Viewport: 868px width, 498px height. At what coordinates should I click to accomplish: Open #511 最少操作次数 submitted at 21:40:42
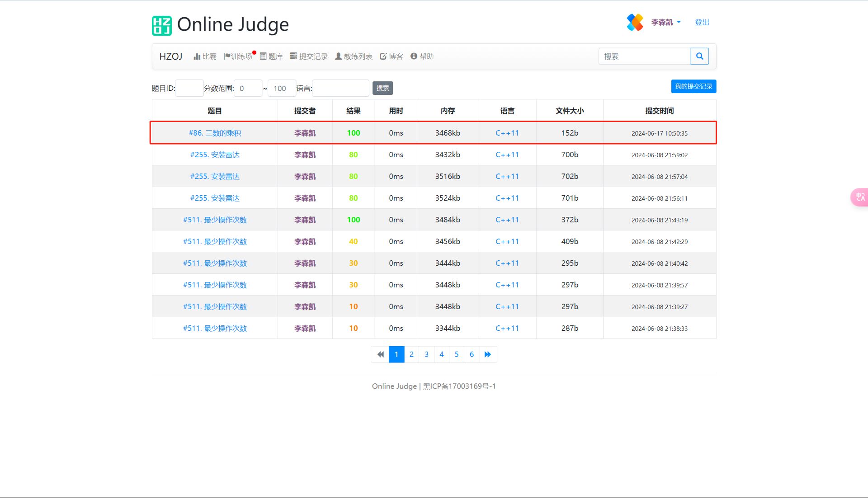(x=215, y=263)
